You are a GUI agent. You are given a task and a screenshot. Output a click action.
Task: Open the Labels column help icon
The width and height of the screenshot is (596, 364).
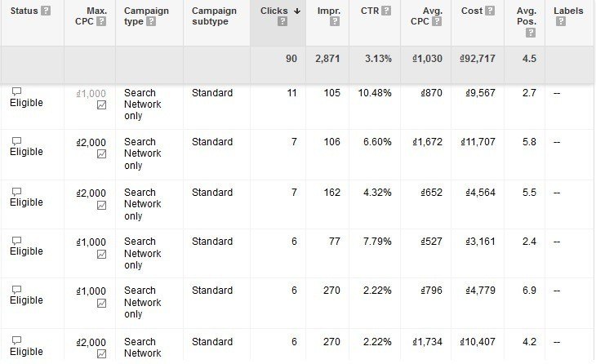point(561,21)
